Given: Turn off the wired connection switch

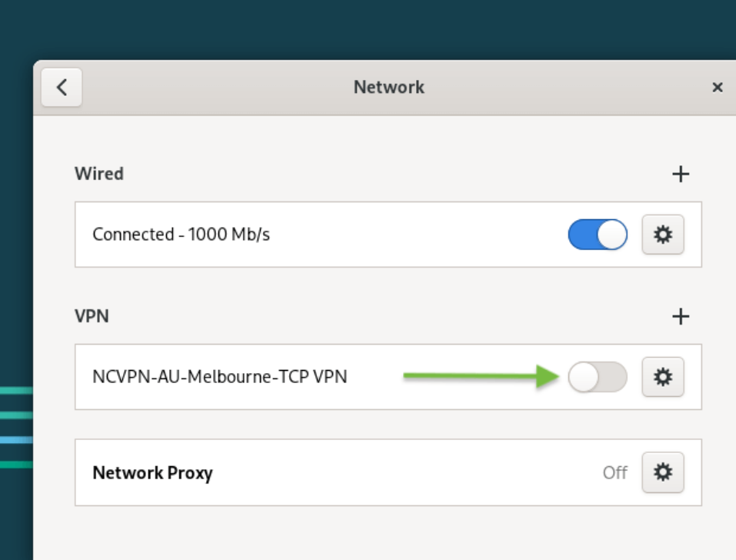Looking at the screenshot, I should tap(598, 235).
